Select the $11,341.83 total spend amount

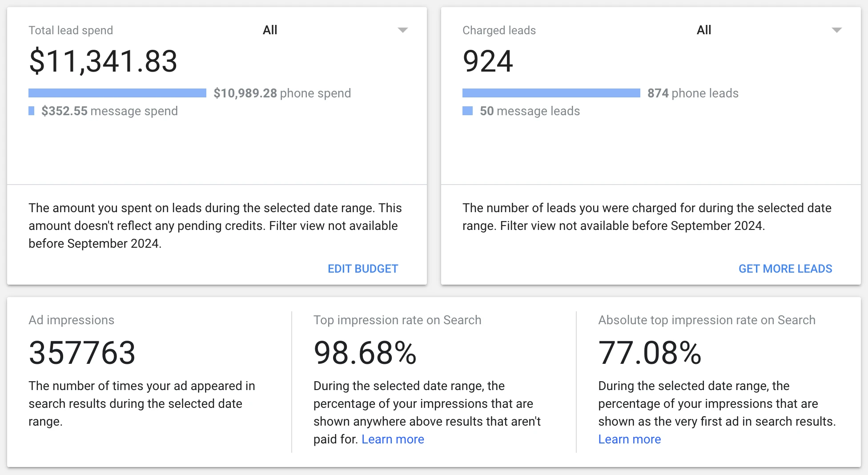point(103,61)
